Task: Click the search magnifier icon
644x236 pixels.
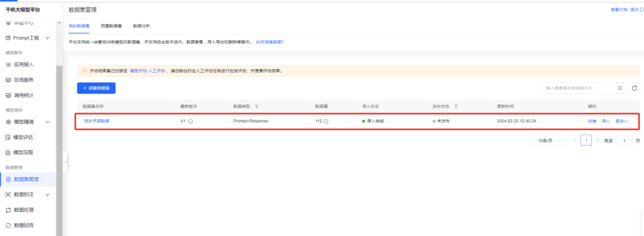Action: point(620,88)
